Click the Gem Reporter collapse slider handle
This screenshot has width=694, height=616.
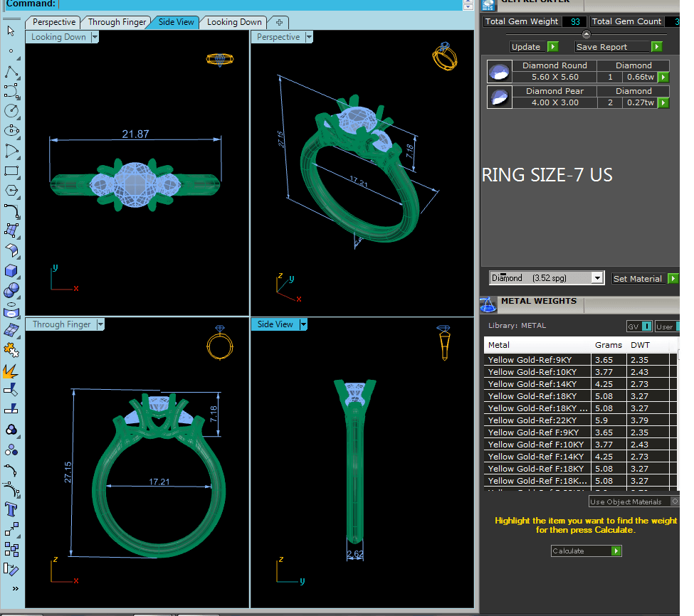point(587,34)
